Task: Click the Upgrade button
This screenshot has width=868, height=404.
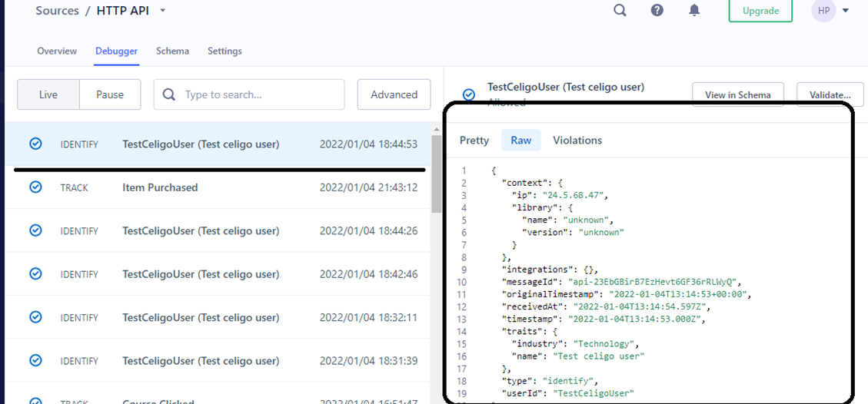Action: click(x=760, y=11)
